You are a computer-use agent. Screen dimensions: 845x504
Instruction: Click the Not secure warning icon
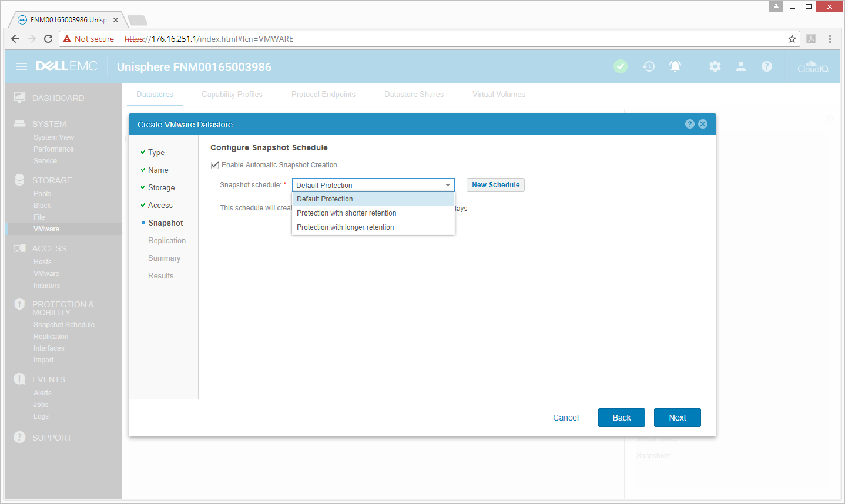click(x=68, y=39)
